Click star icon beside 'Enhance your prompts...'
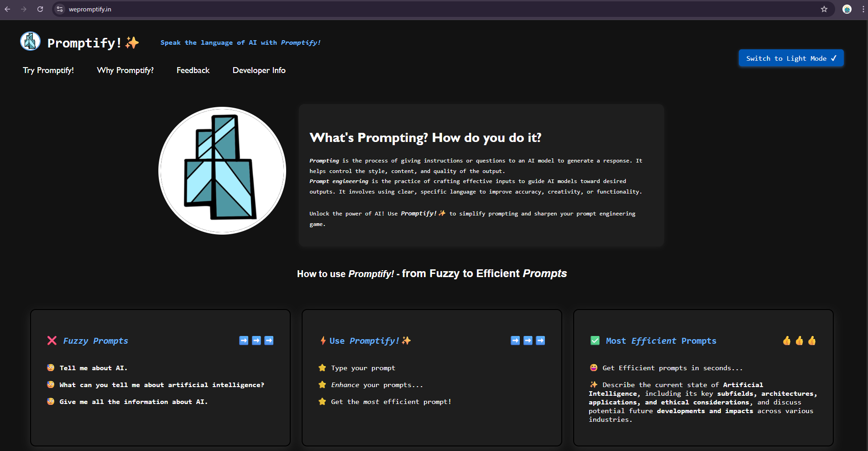 pyautogui.click(x=322, y=384)
